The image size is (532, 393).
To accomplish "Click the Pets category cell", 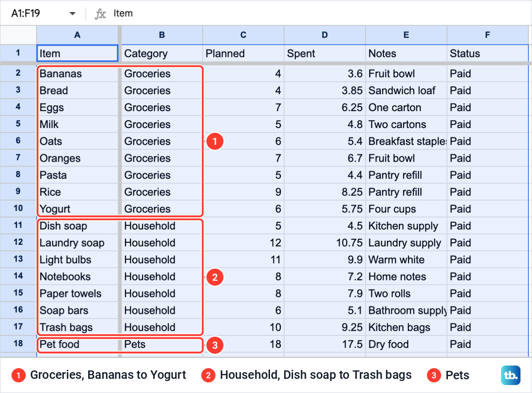I will point(162,344).
